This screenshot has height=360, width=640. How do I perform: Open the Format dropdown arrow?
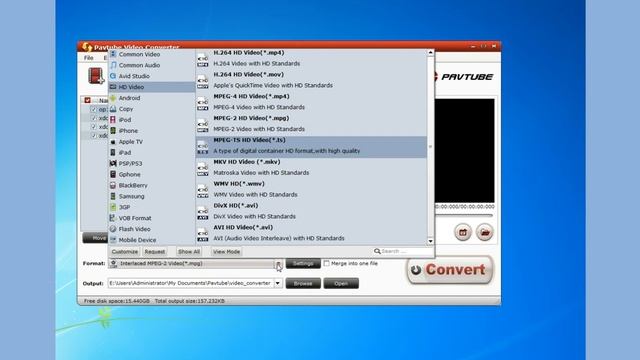click(278, 264)
